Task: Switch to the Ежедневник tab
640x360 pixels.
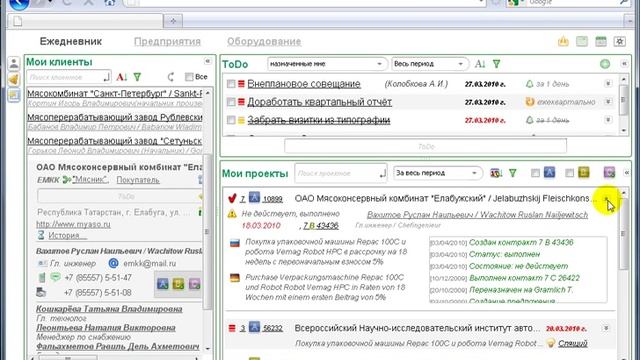Action: pos(71,42)
